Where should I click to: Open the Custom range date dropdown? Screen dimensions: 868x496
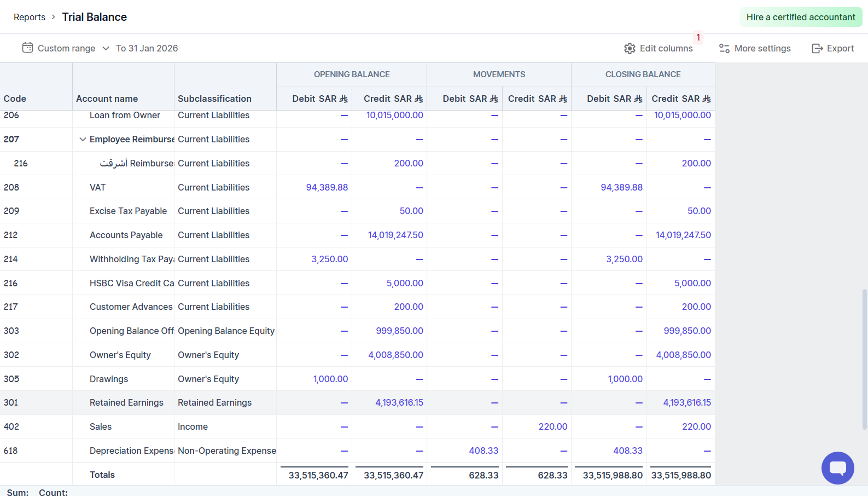pyautogui.click(x=66, y=49)
